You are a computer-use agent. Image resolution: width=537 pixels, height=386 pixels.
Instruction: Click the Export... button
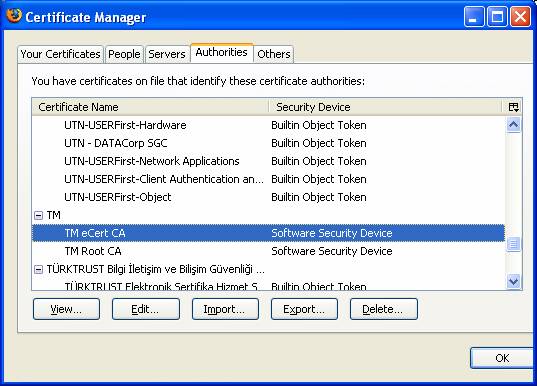(x=304, y=309)
